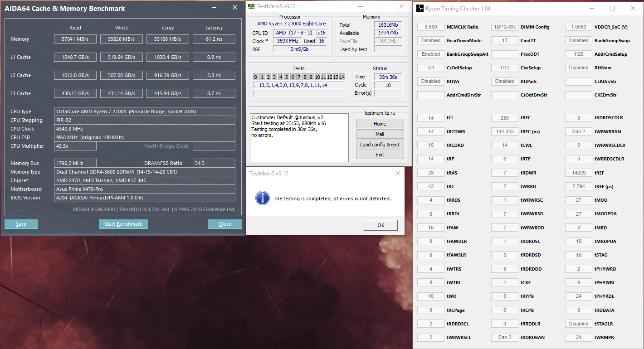Dismiss the TestMem5 completion dialog with its X

click(x=398, y=173)
